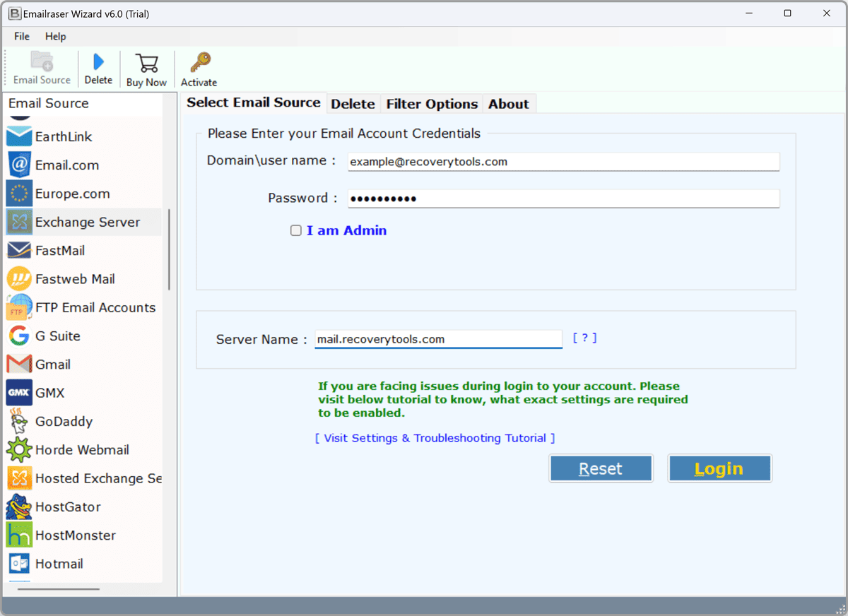Screen dimensions: 848x616
Task: Click the Buy Now cart icon
Action: tap(147, 63)
